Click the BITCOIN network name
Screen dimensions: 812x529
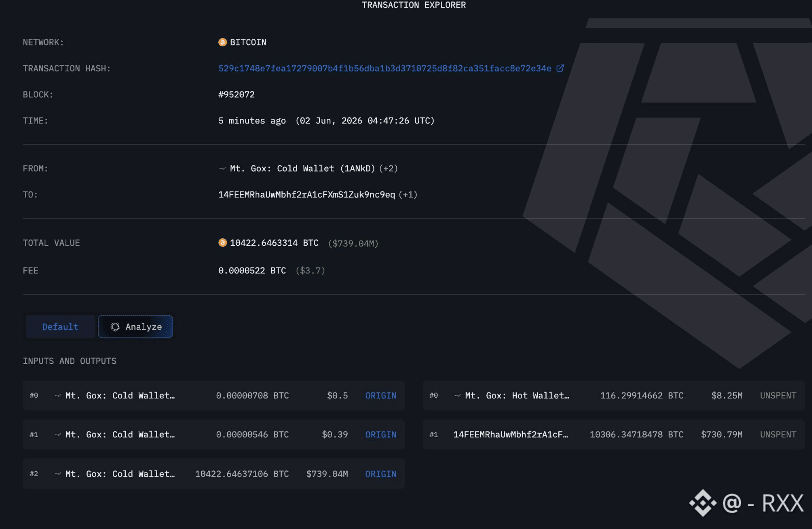click(x=248, y=42)
